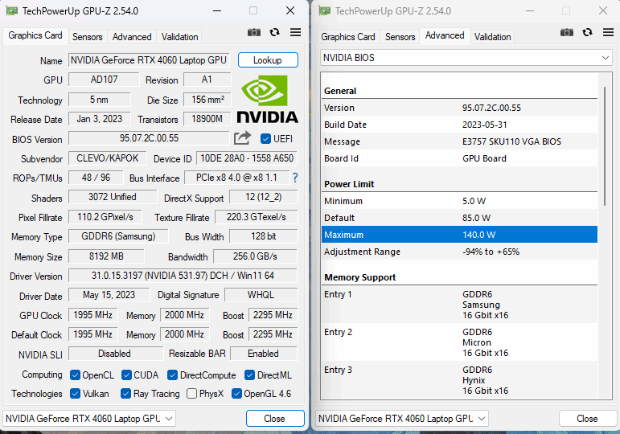Open hamburger menu in left GPU-Z window
The image size is (620, 434).
[x=295, y=32]
